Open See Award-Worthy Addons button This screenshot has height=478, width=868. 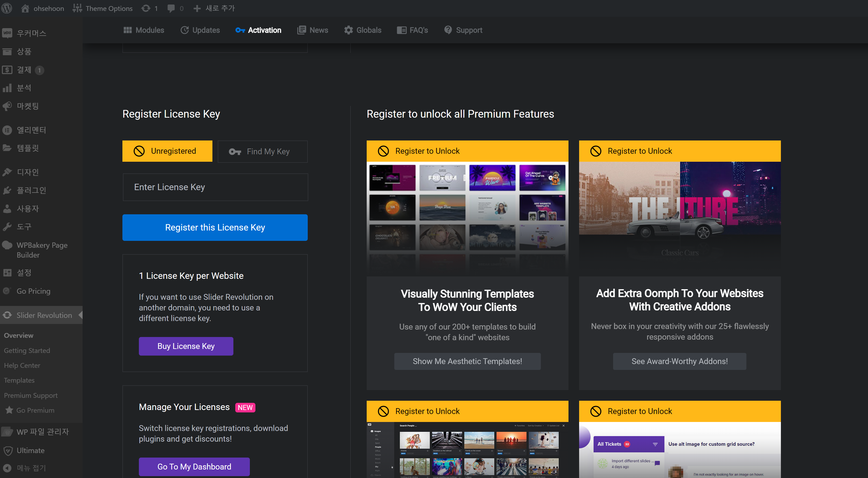[679, 361]
